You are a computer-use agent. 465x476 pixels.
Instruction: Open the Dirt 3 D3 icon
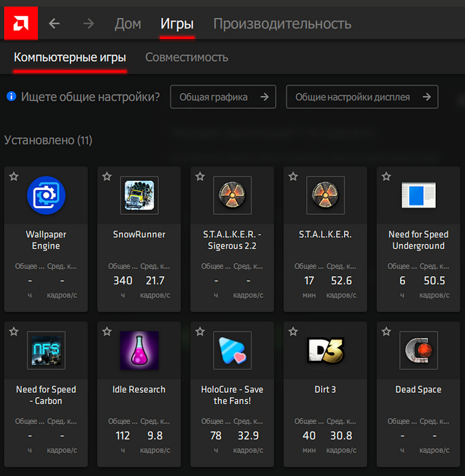(325, 350)
